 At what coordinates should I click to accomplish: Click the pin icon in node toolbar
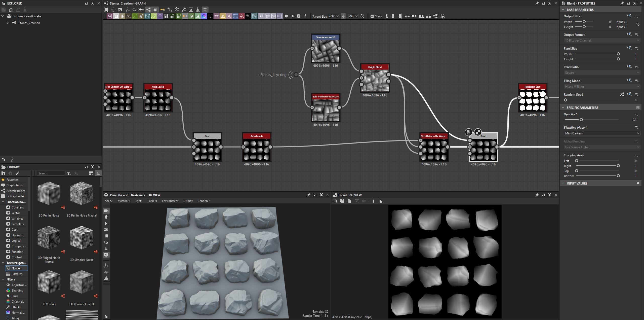[305, 16]
